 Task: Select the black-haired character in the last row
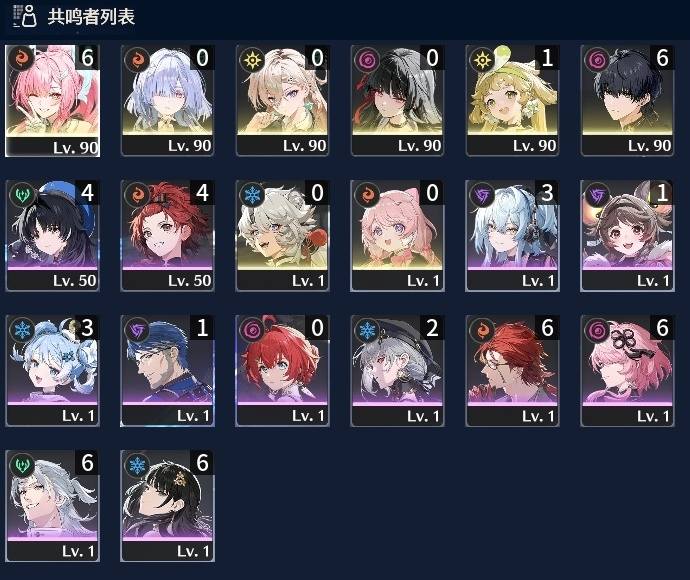[x=168, y=506]
